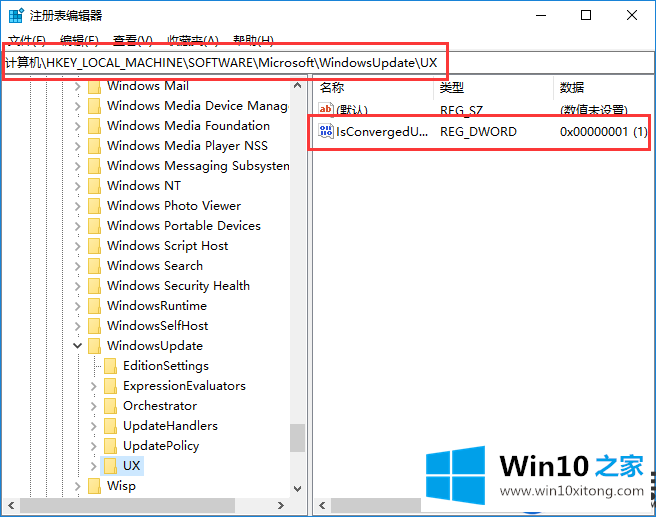Click the DWORD binary icon of IsConvergedU...
The width and height of the screenshot is (656, 517).
click(x=326, y=131)
